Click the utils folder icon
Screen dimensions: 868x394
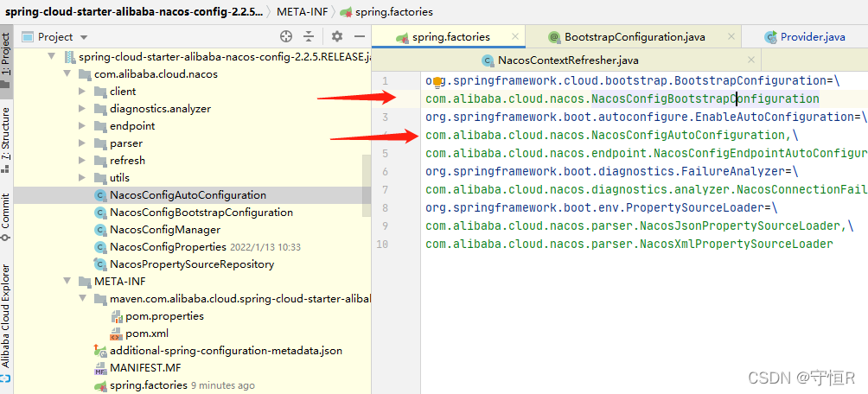pyautogui.click(x=100, y=178)
